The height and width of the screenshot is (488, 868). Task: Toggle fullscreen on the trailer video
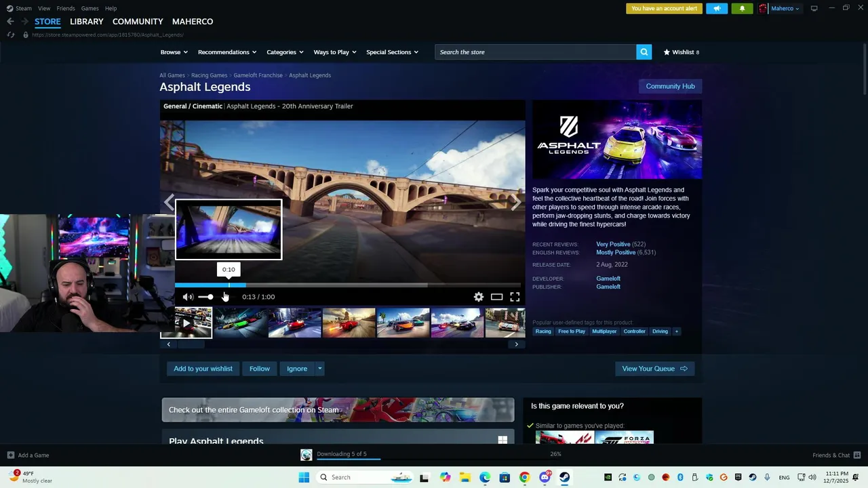[515, 297]
